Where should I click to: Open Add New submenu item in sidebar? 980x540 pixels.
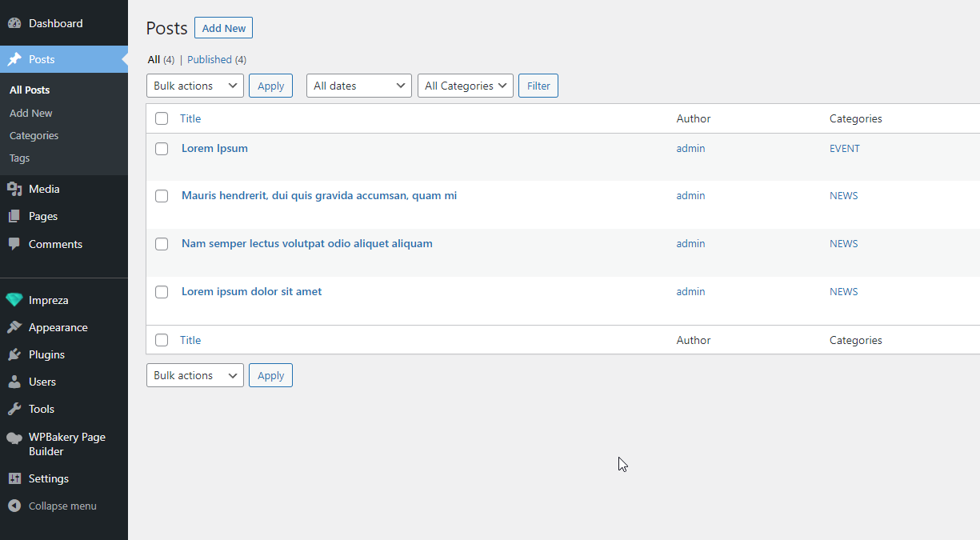[31, 114]
